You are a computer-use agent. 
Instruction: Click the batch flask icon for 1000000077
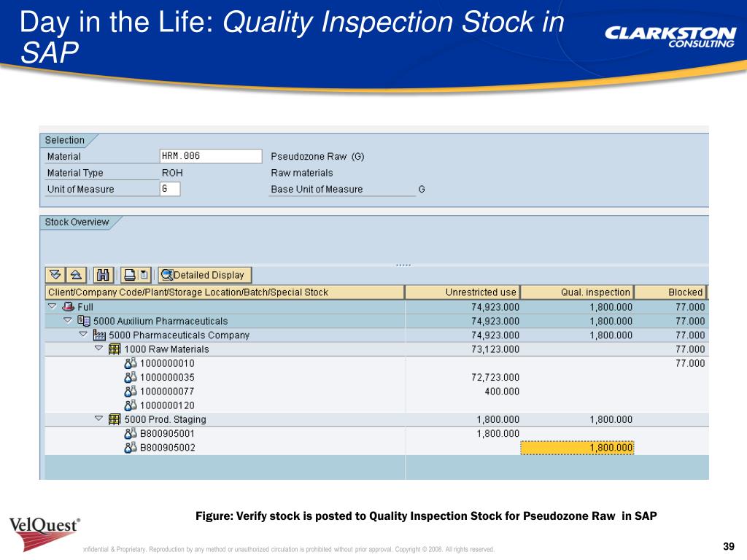[131, 392]
